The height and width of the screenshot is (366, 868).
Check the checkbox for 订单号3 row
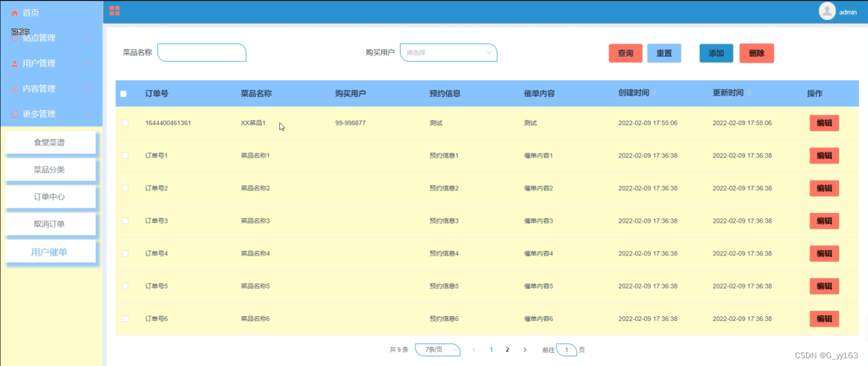coord(125,221)
